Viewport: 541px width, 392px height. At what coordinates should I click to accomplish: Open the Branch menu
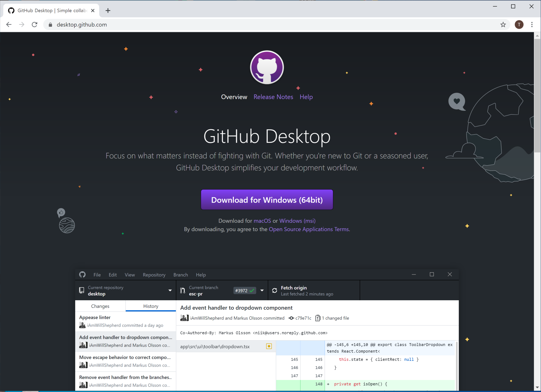coord(181,275)
